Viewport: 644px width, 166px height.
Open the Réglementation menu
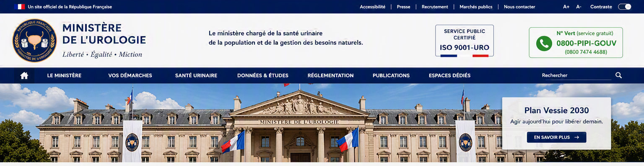coord(330,76)
